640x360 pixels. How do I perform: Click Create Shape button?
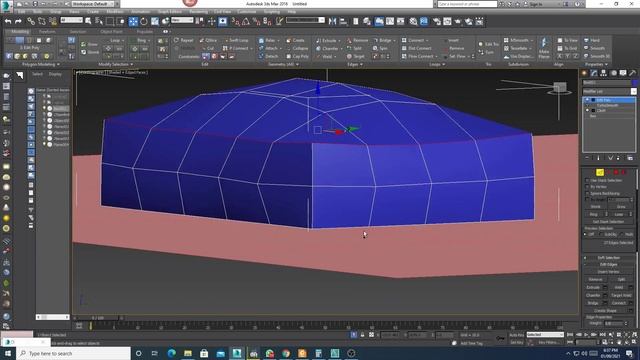(605, 311)
